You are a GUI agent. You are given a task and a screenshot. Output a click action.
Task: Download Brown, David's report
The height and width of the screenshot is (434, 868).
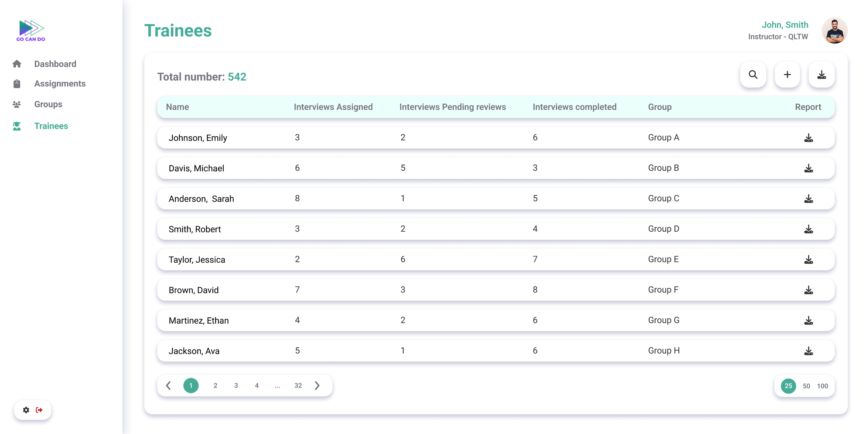click(x=808, y=290)
